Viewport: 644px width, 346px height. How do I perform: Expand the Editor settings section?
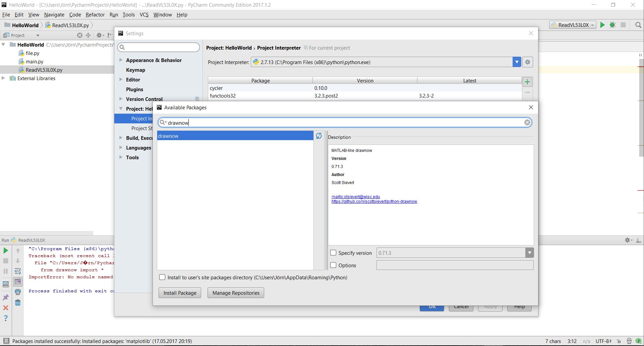coord(121,79)
